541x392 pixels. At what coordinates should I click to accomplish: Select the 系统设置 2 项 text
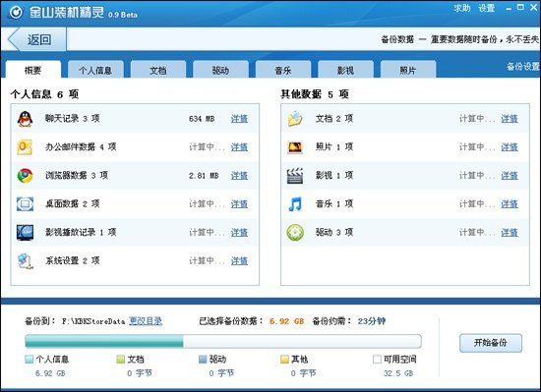coord(73,260)
